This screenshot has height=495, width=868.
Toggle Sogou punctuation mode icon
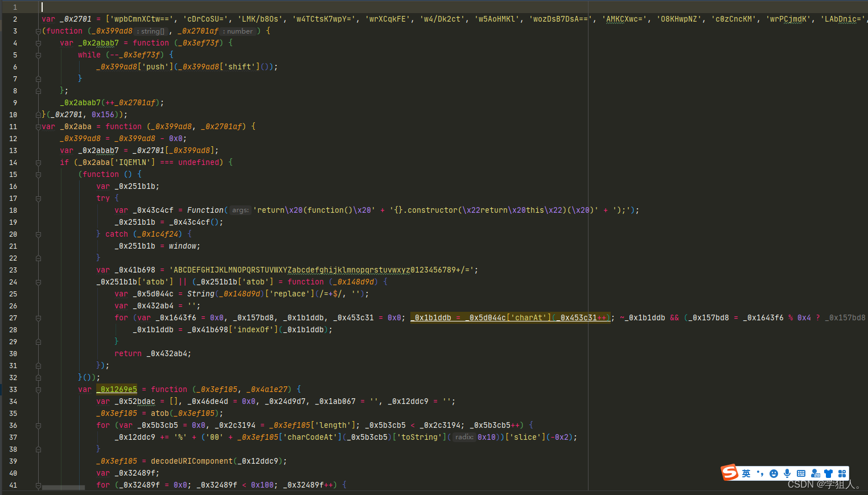coord(760,473)
